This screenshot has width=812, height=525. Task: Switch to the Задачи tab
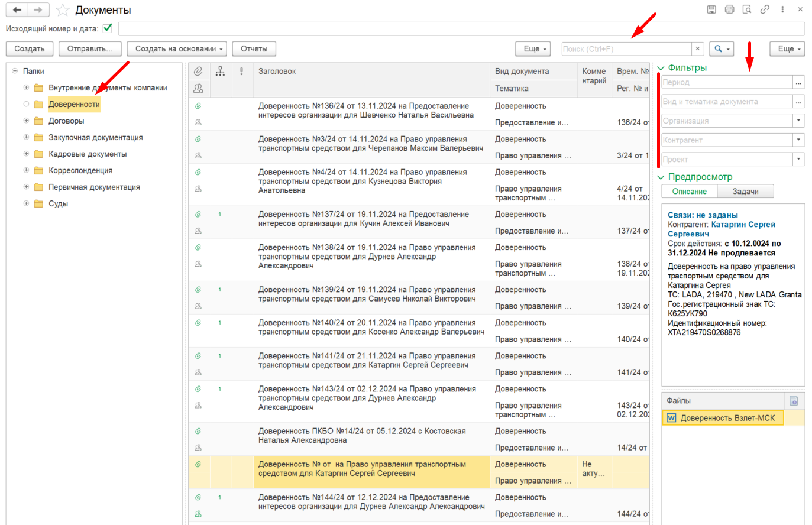point(745,192)
